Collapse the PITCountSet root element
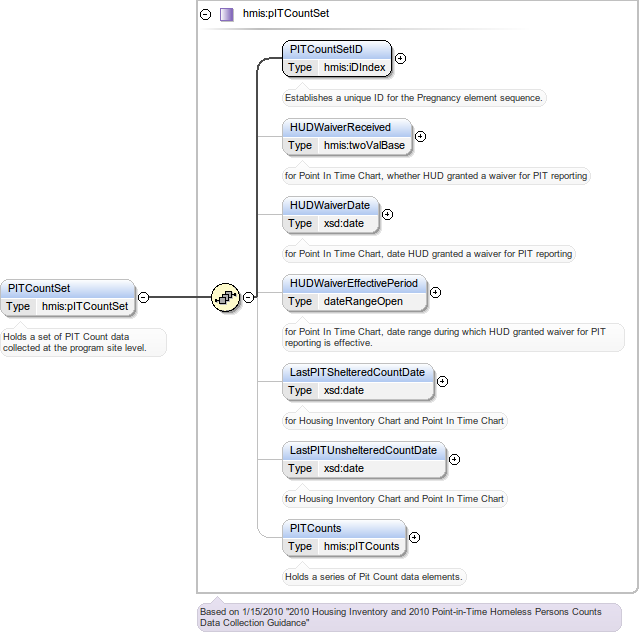The width and height of the screenshot is (640, 635). click(143, 297)
